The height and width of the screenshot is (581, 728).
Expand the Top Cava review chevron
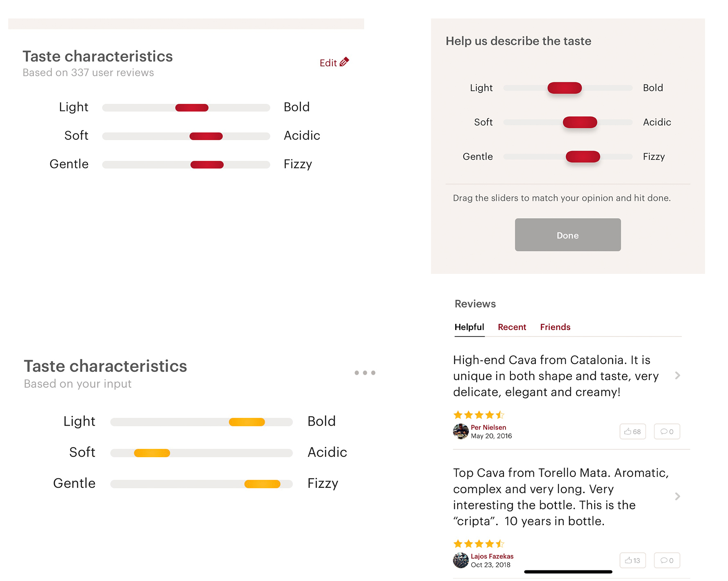(677, 497)
